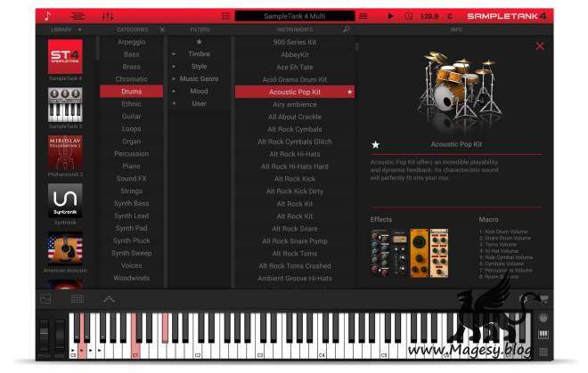Expand the Music Genre filter
588x373 pixels.
coord(174,78)
